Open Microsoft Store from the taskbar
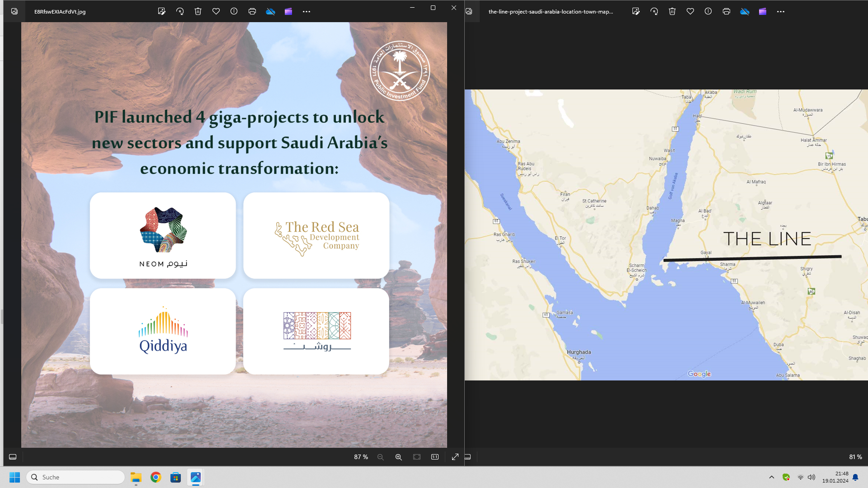The height and width of the screenshot is (488, 868). coord(176,477)
